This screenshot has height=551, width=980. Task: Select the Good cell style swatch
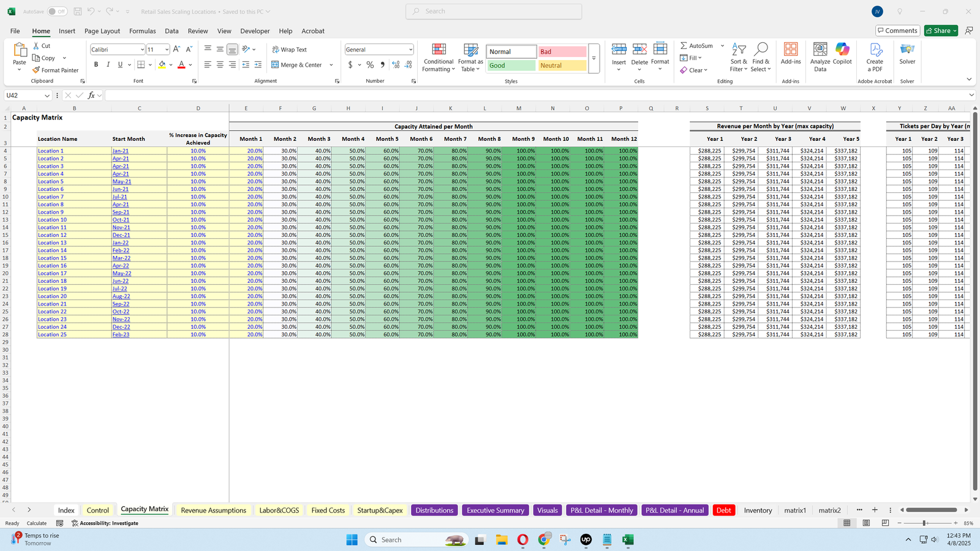click(x=511, y=66)
